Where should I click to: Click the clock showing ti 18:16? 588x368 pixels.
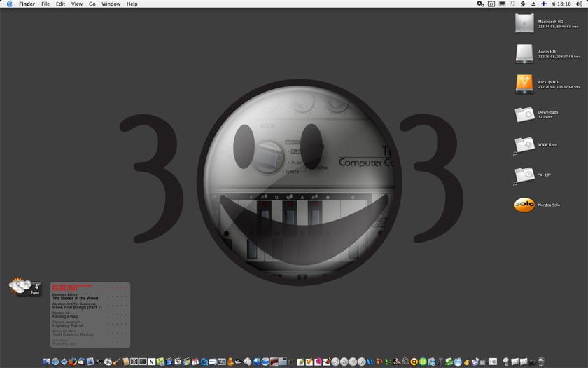click(561, 4)
